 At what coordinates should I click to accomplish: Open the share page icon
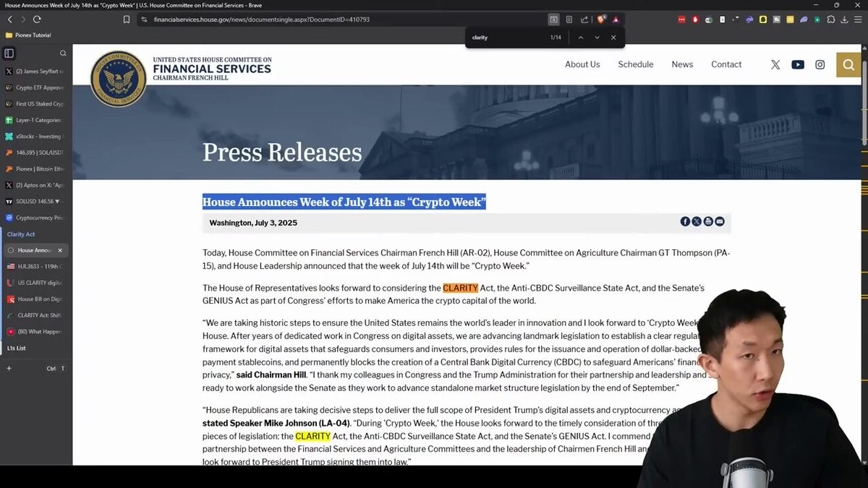tap(584, 20)
